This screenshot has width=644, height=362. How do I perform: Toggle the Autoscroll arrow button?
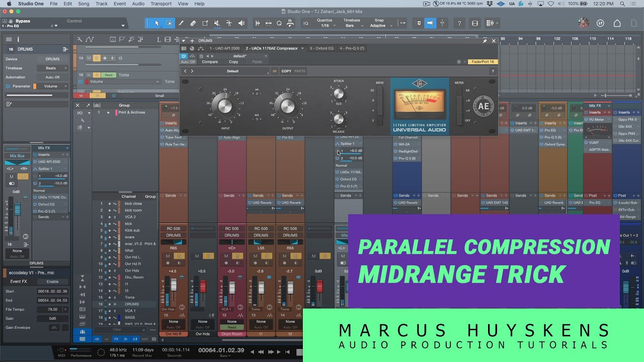(430, 23)
